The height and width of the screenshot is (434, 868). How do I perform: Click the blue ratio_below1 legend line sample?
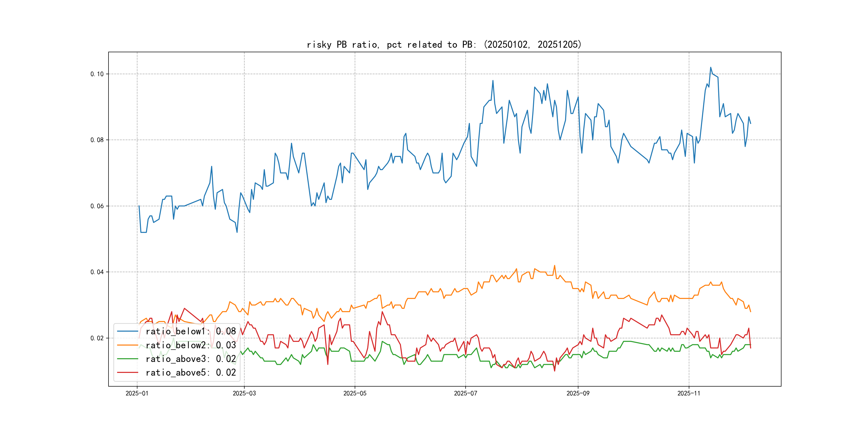[x=127, y=331]
